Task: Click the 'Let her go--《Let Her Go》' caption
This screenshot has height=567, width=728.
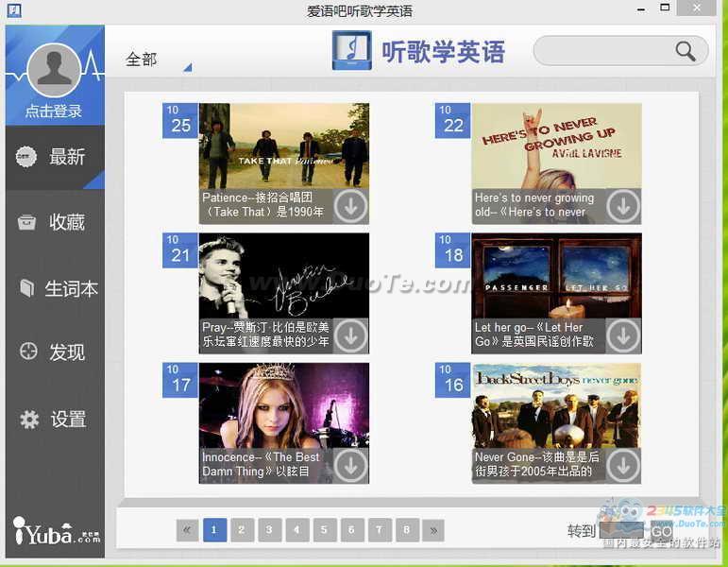Action: coord(534,335)
